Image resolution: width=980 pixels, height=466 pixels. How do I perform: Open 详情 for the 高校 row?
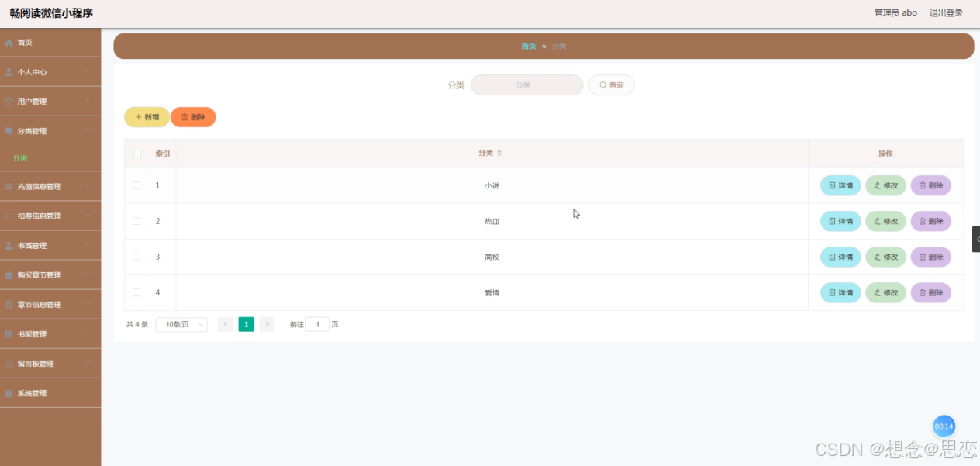tap(840, 257)
